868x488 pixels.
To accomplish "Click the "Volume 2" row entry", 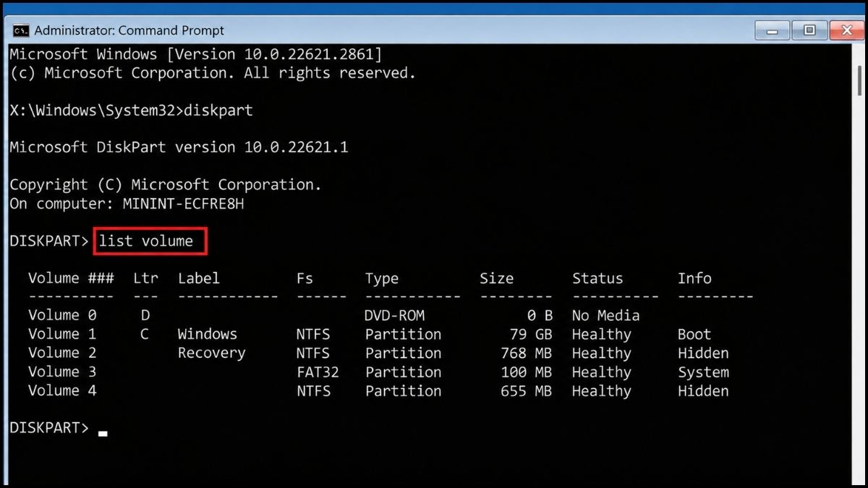I will coord(62,353).
